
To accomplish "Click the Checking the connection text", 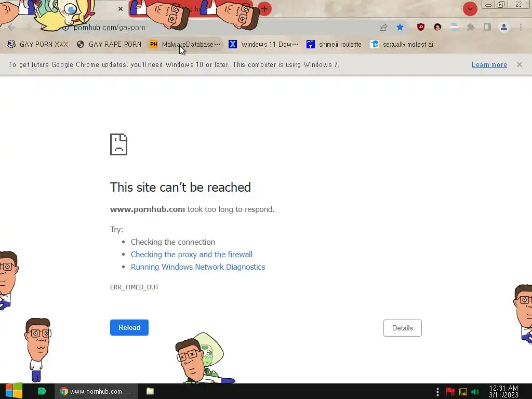I will pyautogui.click(x=172, y=242).
